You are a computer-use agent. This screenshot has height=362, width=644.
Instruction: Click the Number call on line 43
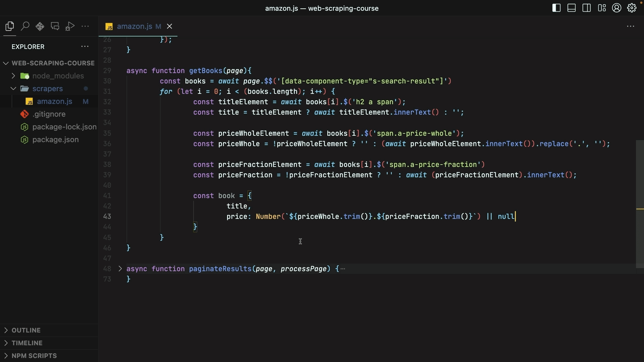[268, 217]
